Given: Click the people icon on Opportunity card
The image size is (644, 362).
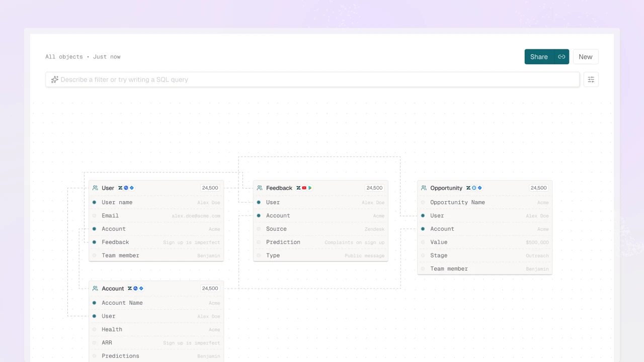Looking at the screenshot, I should [x=424, y=188].
